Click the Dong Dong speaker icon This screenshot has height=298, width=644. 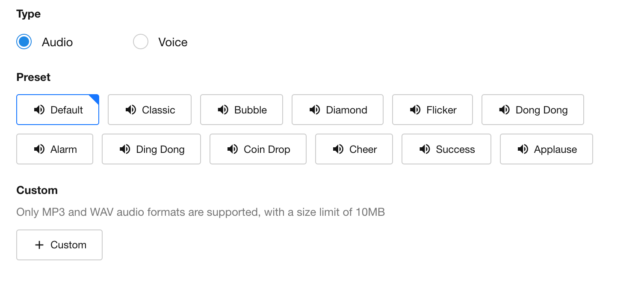[x=505, y=110]
